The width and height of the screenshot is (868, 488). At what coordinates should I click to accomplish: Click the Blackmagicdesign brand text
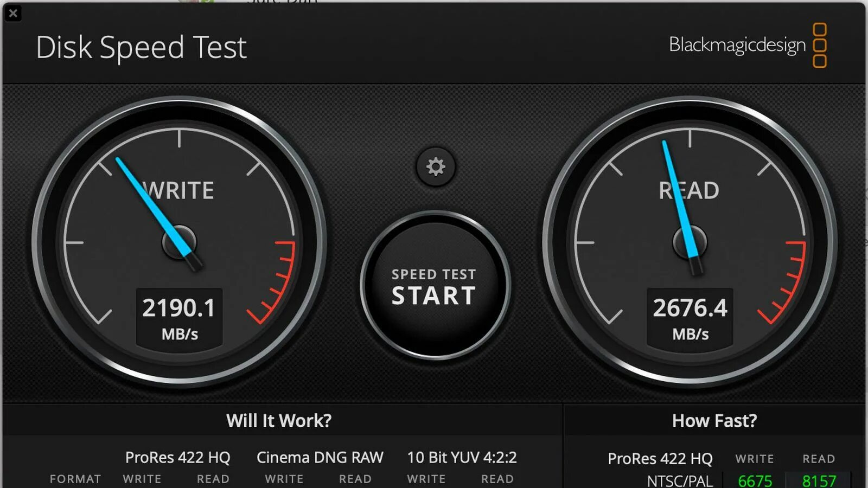coord(737,45)
